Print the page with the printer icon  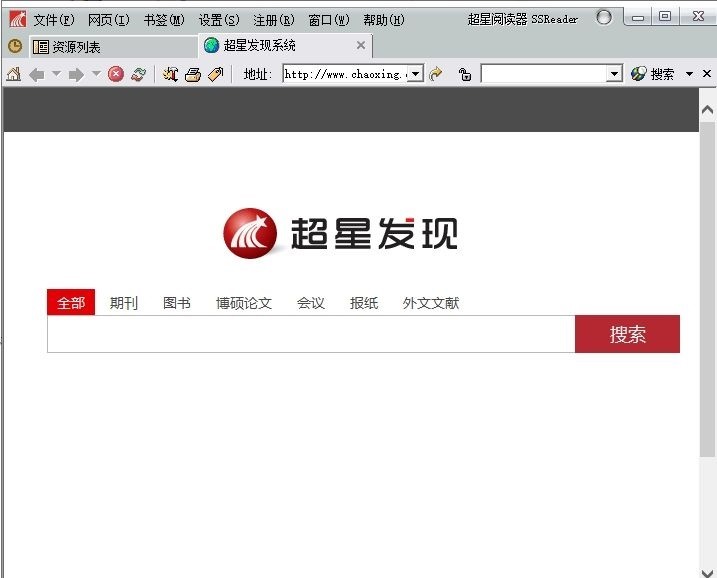coord(193,74)
